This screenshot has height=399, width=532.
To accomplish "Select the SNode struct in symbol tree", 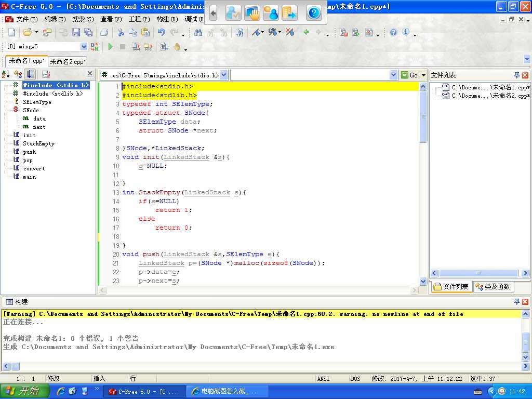I will click(x=31, y=110).
